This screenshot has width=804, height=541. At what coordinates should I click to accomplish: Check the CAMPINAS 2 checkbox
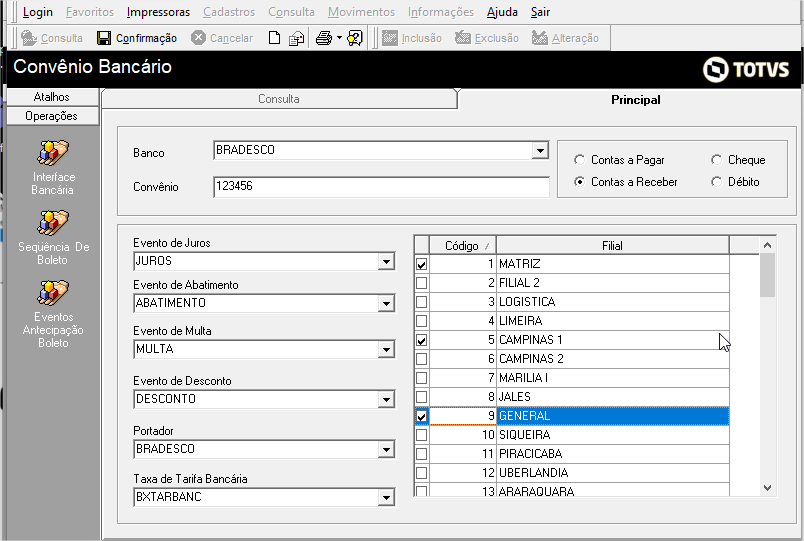[421, 359]
